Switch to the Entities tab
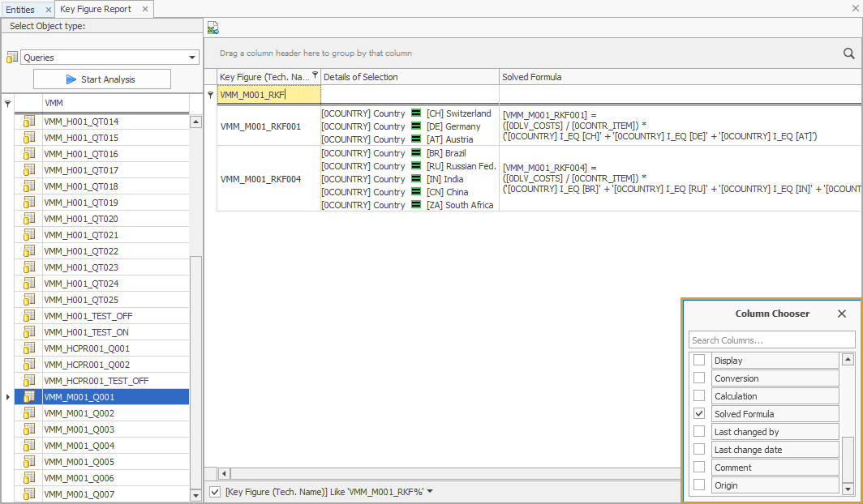Viewport: 863px width, 504px height. (x=20, y=9)
